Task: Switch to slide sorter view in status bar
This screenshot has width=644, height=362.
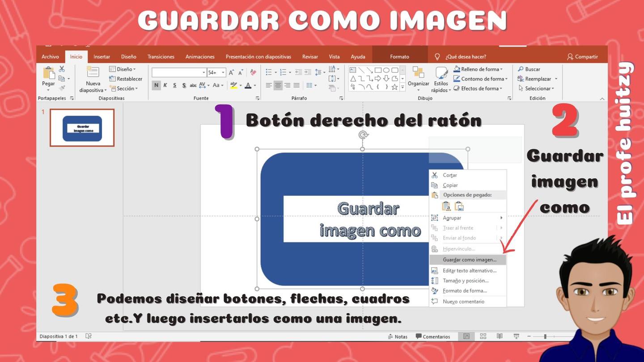Action: point(483,337)
